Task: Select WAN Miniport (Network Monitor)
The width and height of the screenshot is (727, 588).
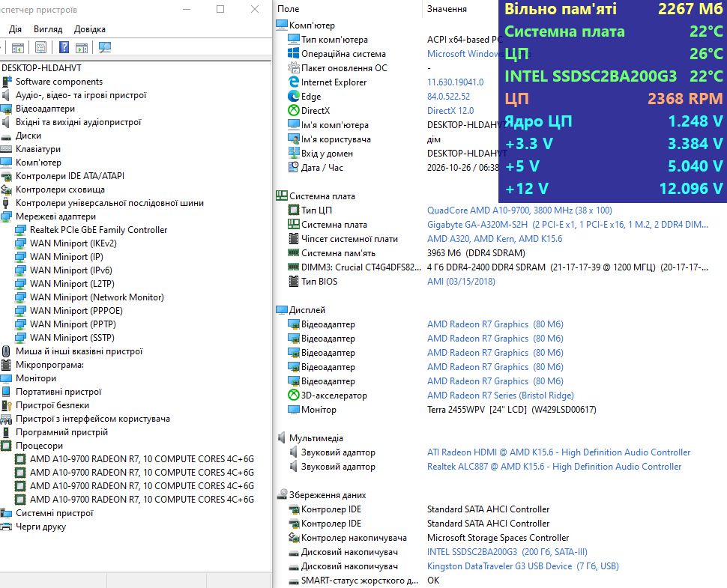Action: tap(97, 297)
